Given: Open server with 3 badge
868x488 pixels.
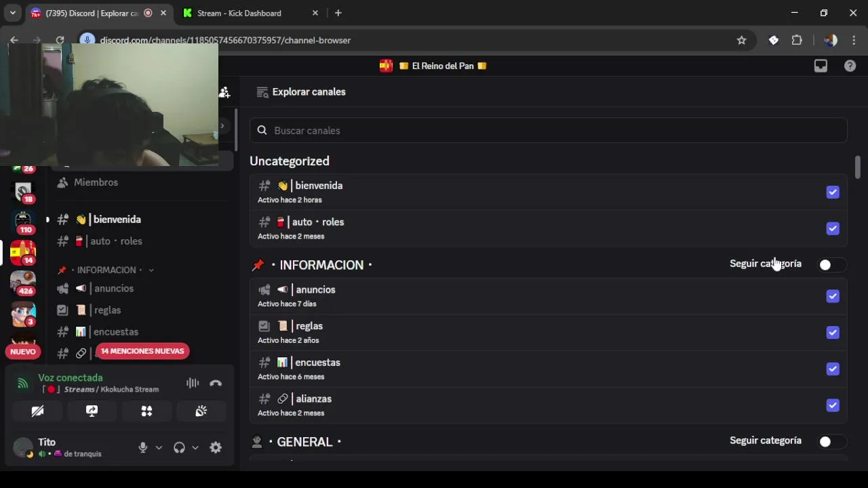Looking at the screenshot, I should pyautogui.click(x=23, y=314).
